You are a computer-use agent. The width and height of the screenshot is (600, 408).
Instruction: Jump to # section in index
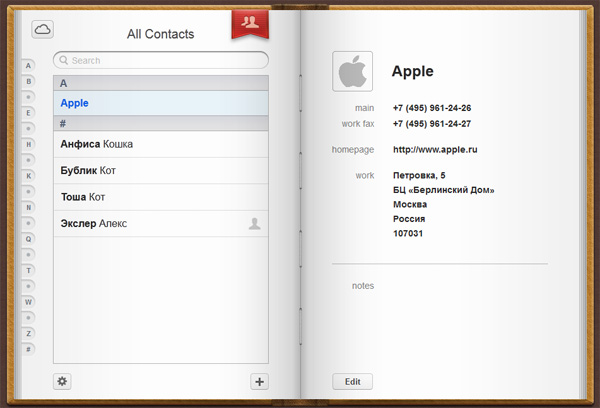point(29,349)
